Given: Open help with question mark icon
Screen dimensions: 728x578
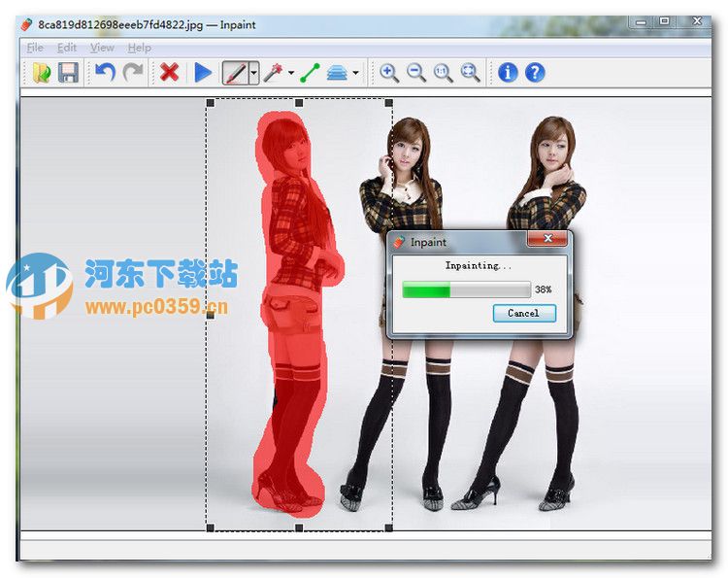Looking at the screenshot, I should pyautogui.click(x=535, y=73).
